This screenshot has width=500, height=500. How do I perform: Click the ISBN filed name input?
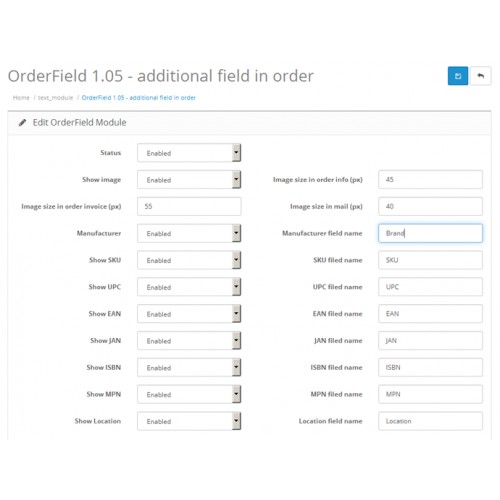(x=430, y=367)
